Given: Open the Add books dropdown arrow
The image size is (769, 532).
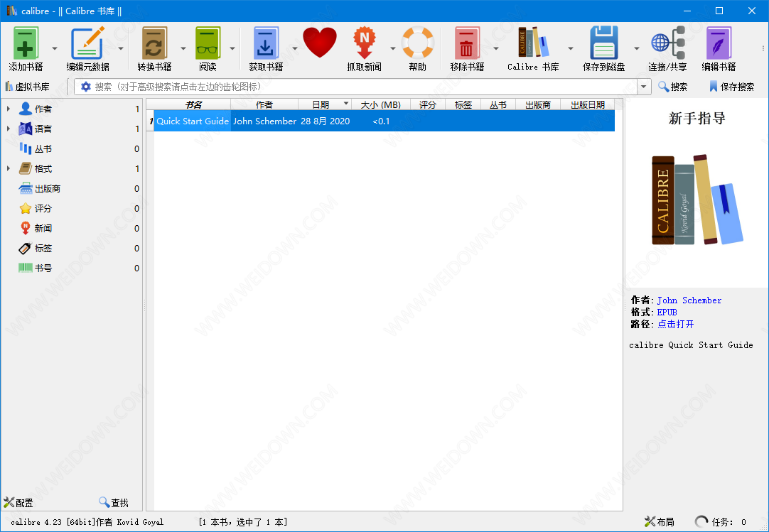Looking at the screenshot, I should [x=55, y=48].
